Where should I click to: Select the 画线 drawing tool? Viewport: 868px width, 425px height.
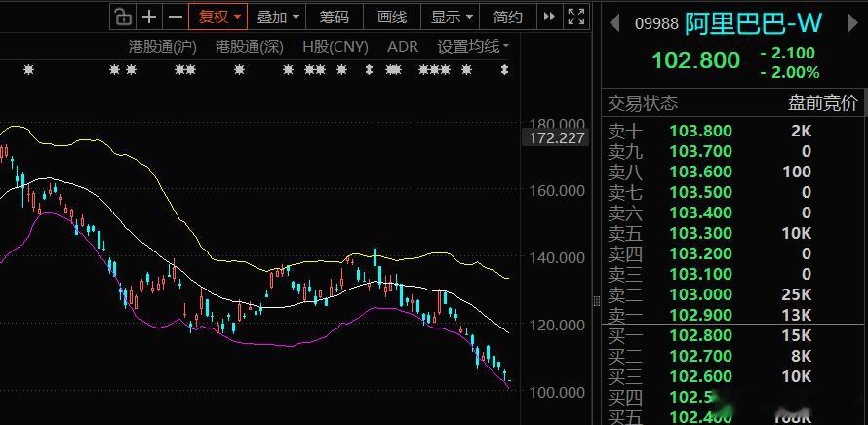[x=392, y=18]
